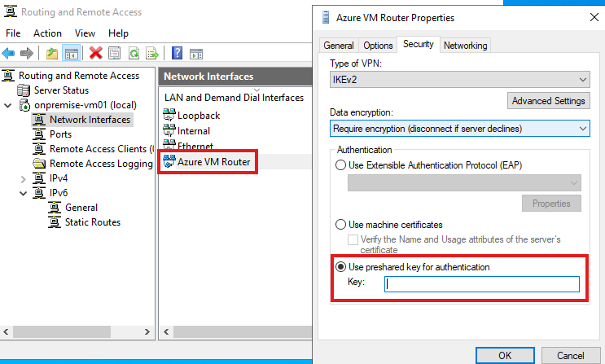The image size is (605, 364).
Task: Click the Routing and Remote Access title icon
Action: pos(11,11)
